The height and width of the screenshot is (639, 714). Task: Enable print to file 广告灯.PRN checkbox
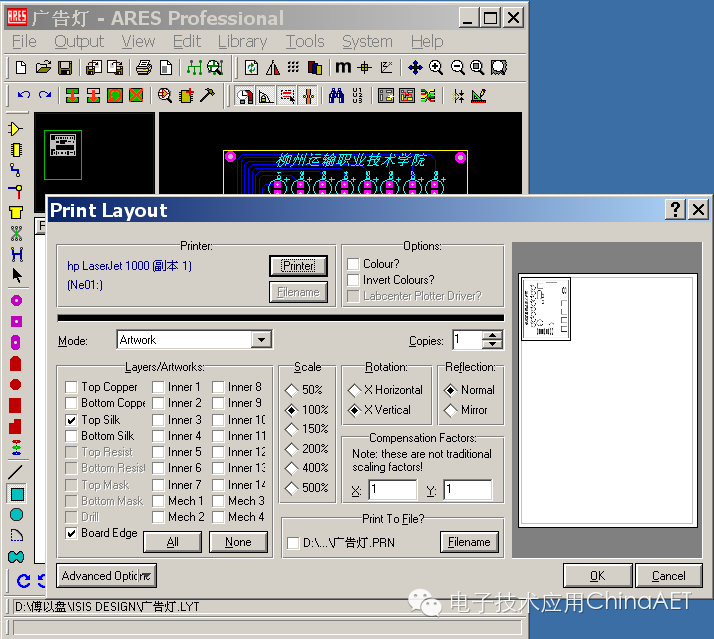[x=293, y=543]
